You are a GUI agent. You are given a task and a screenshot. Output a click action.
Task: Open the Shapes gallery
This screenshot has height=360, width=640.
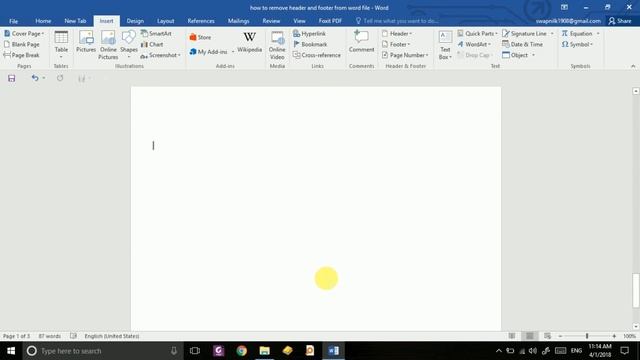coord(129,44)
